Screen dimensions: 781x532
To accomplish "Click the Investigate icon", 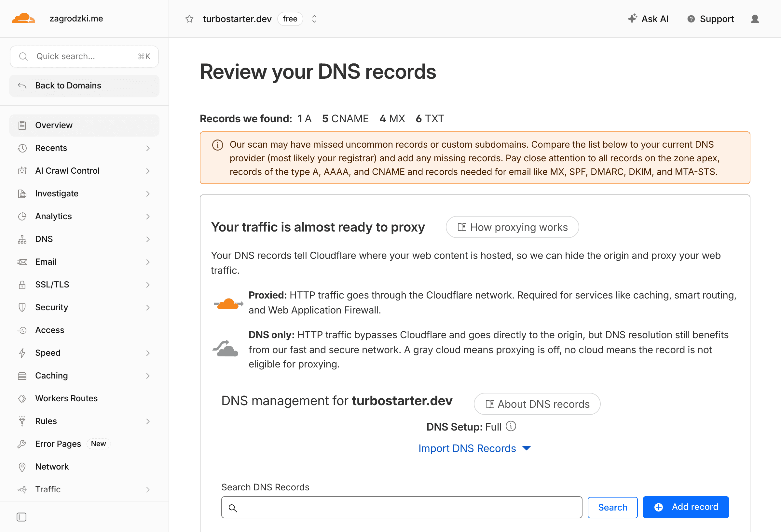I will coord(22,194).
